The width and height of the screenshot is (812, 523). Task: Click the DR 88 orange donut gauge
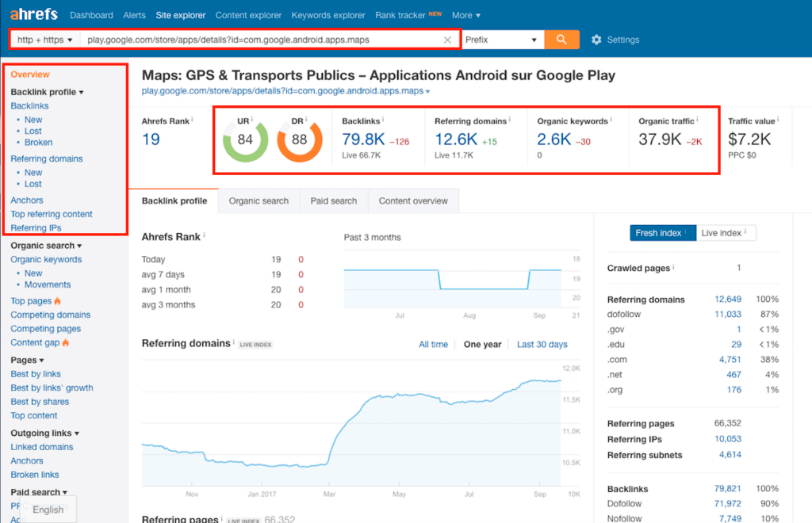point(299,140)
